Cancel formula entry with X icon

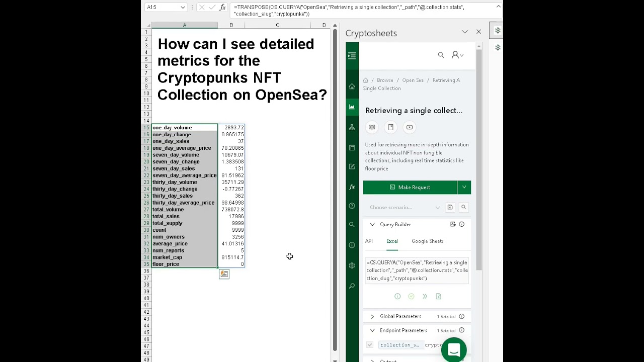pos(201,7)
